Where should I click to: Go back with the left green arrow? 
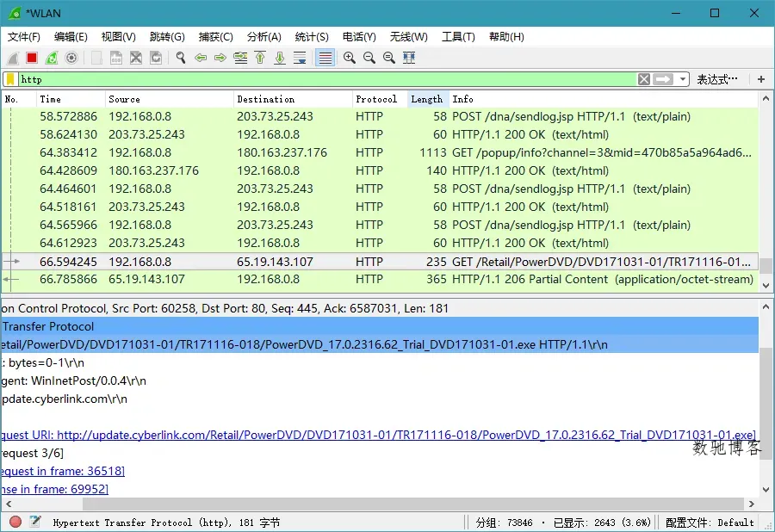tap(201, 58)
